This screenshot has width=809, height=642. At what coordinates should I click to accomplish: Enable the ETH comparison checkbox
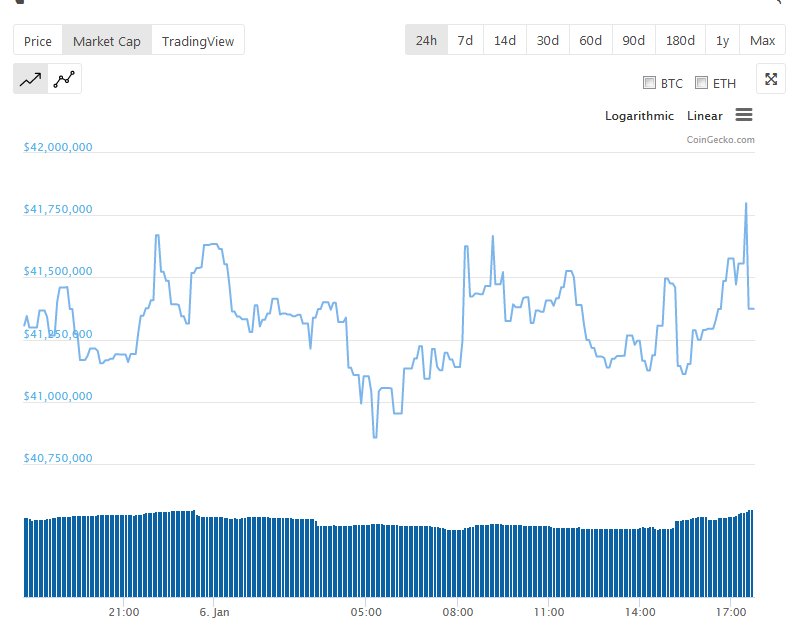point(701,83)
